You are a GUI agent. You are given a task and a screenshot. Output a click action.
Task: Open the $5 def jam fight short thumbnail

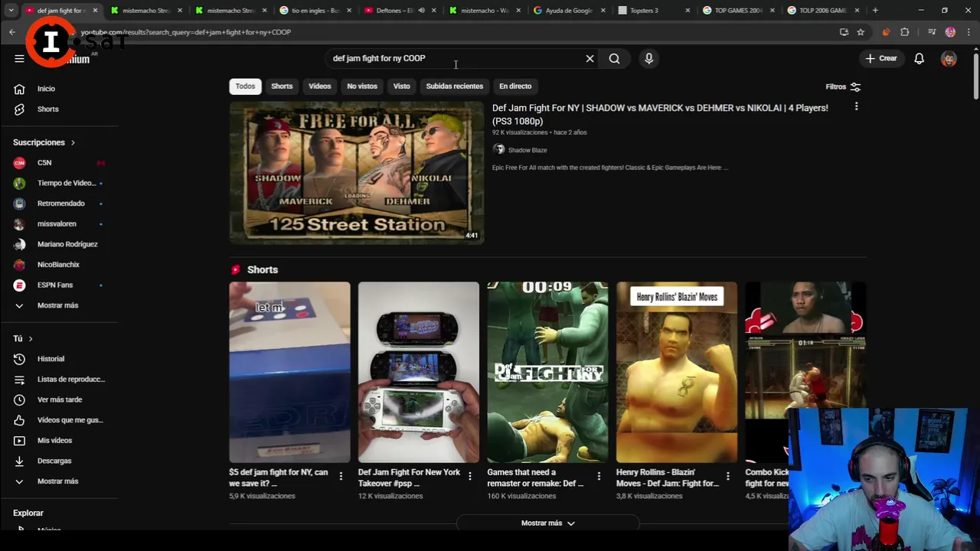tap(289, 372)
